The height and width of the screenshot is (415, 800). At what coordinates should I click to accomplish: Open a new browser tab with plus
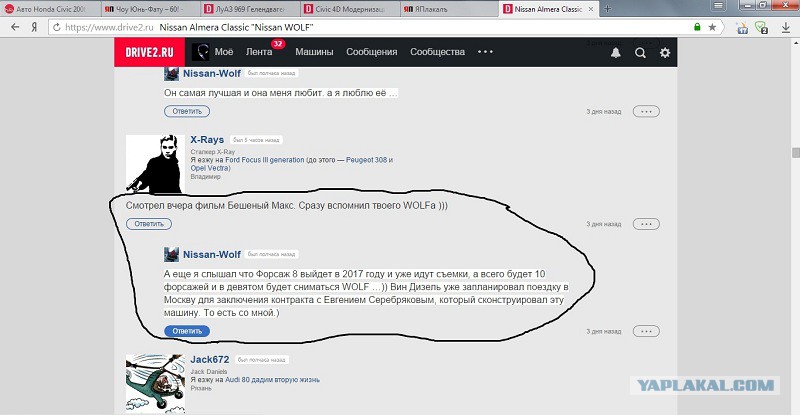pos(607,9)
